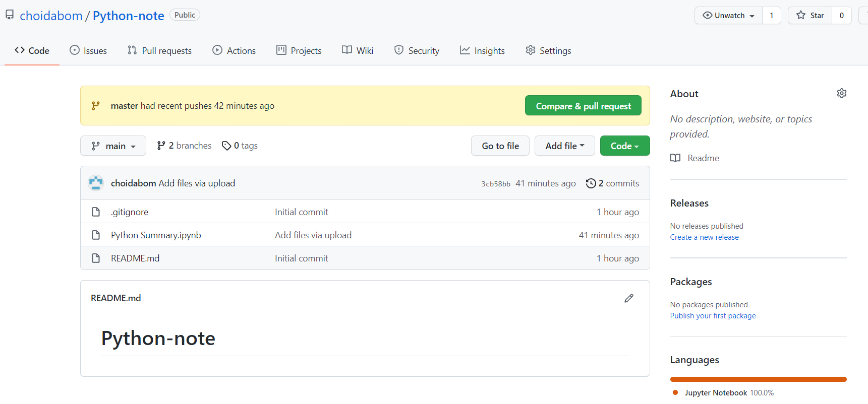Open the main branch selector dropdown
The image size is (868, 404).
point(113,146)
